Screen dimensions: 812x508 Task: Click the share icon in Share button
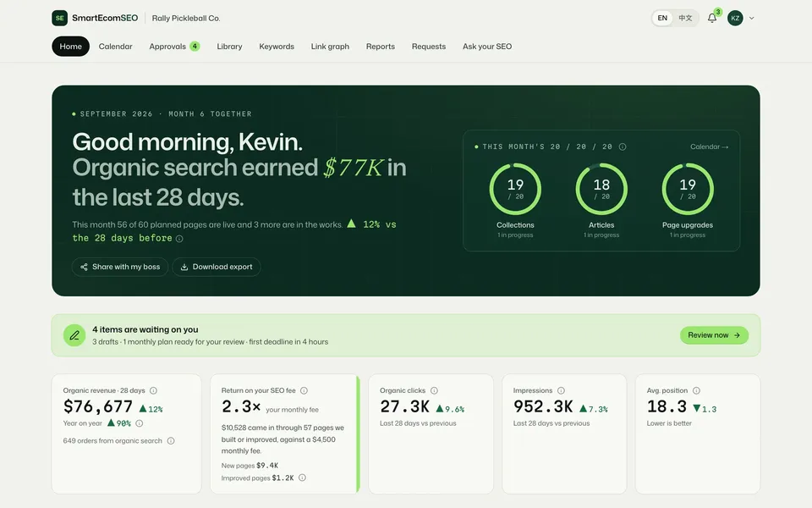tap(84, 267)
